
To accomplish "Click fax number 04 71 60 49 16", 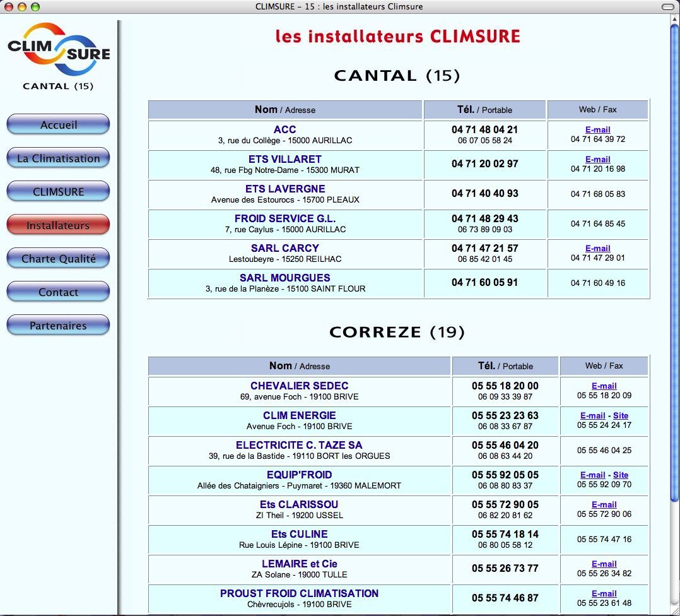I will pyautogui.click(x=597, y=283).
